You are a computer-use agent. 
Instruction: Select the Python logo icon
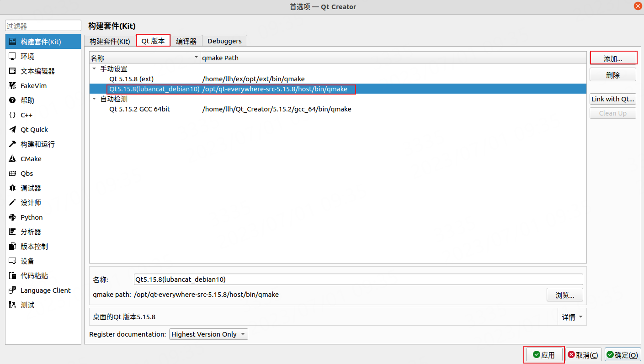pyautogui.click(x=12, y=217)
